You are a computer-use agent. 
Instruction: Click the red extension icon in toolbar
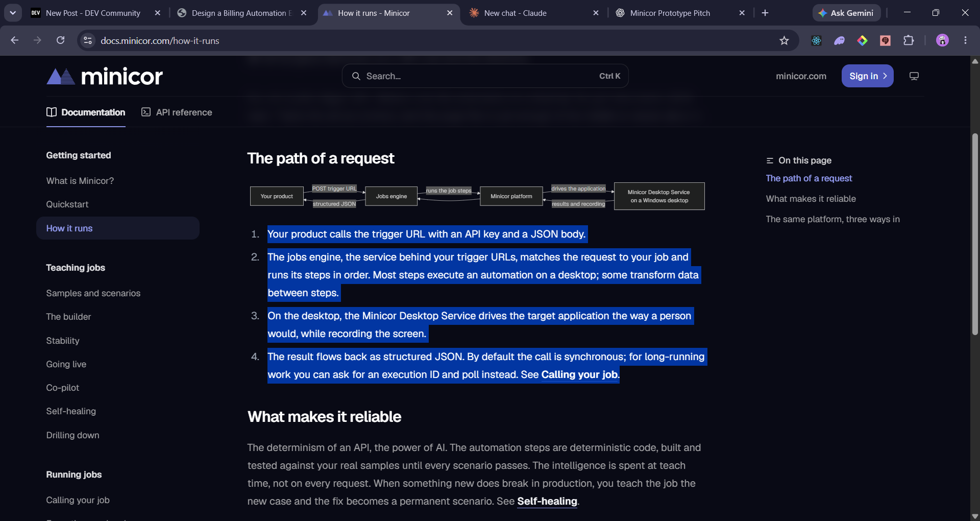pyautogui.click(x=886, y=40)
